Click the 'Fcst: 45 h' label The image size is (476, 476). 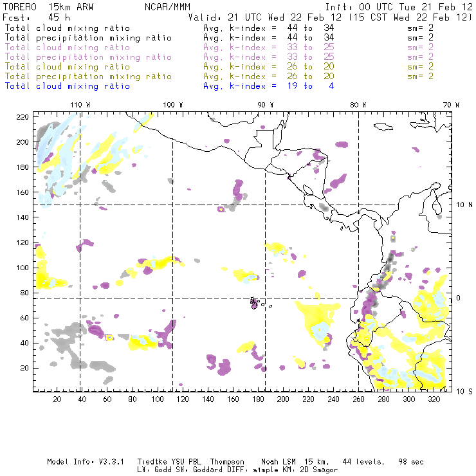(x=37, y=17)
